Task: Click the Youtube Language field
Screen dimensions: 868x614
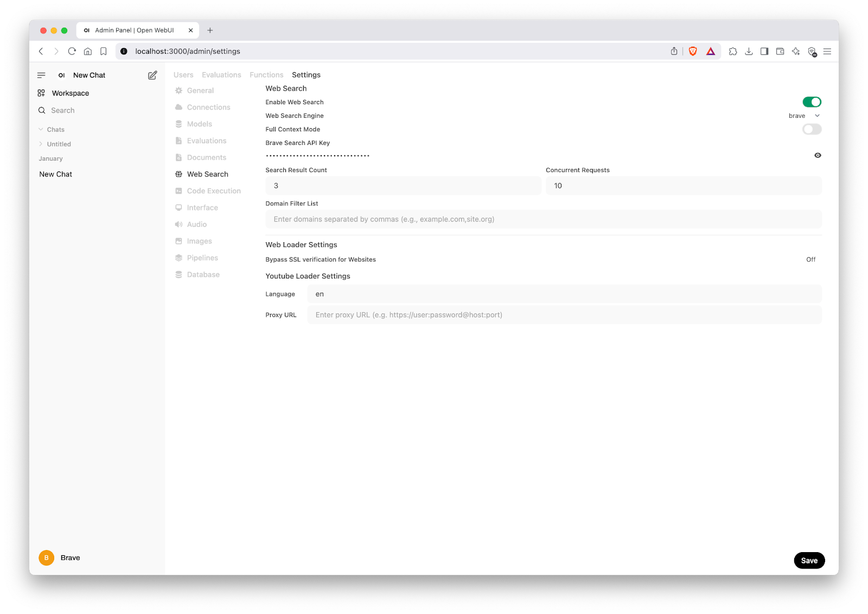Action: coord(564,294)
